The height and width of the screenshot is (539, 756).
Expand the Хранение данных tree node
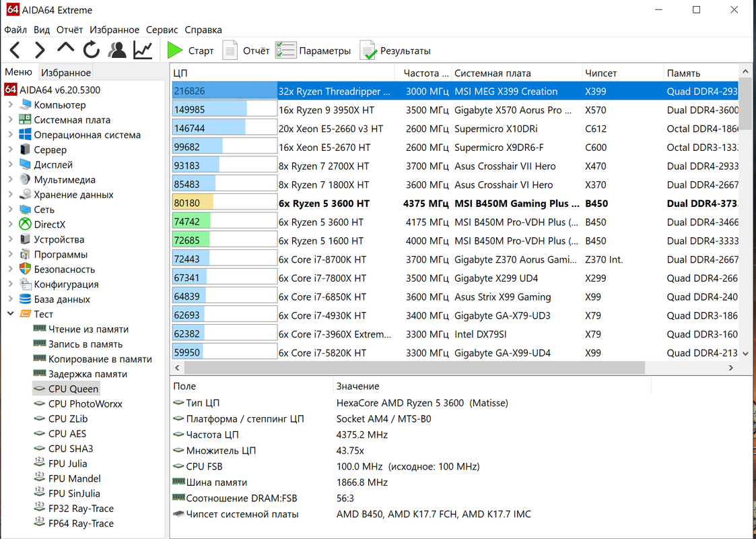point(11,195)
